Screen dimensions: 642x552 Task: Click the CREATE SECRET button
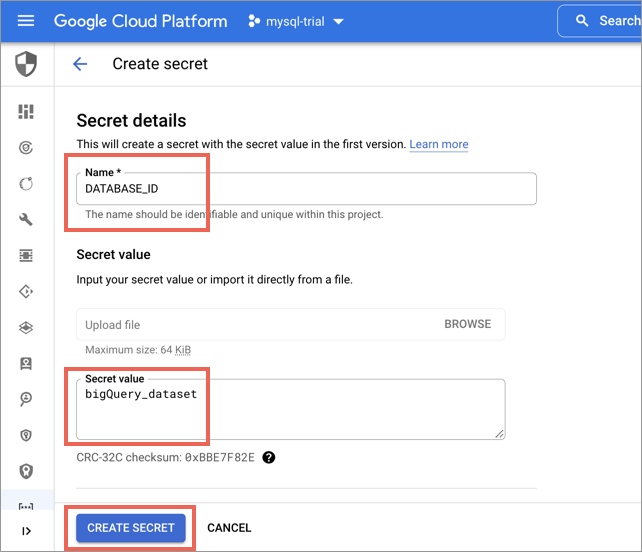tap(131, 528)
